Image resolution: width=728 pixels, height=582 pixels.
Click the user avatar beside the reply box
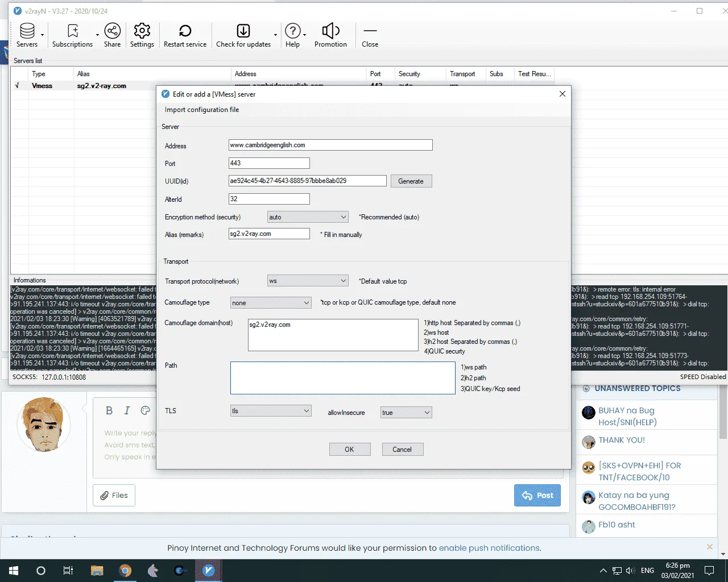click(x=44, y=425)
